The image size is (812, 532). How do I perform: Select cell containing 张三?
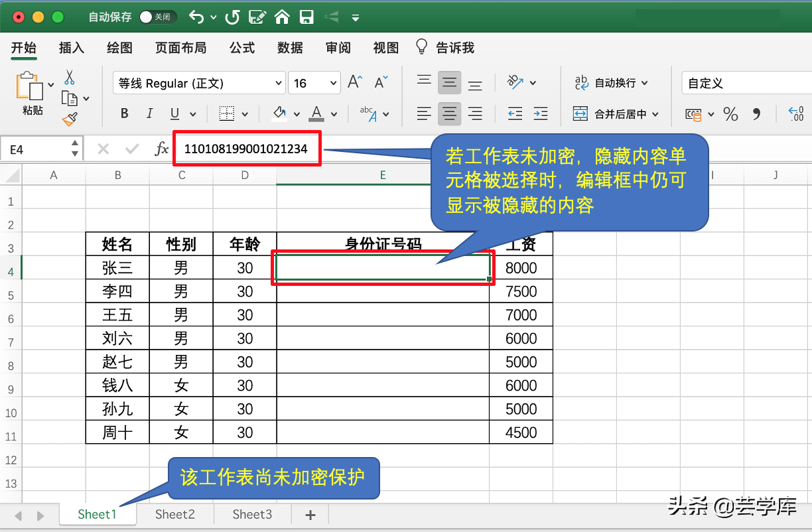pos(117,268)
